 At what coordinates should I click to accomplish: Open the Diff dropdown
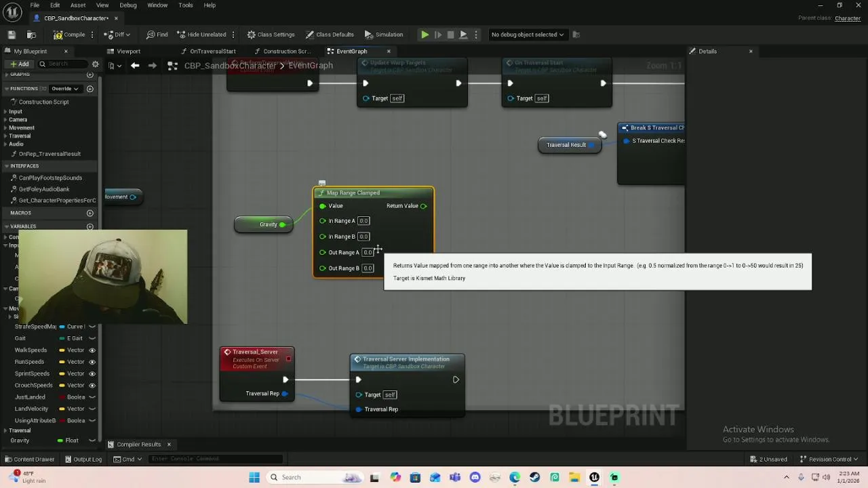(x=117, y=35)
